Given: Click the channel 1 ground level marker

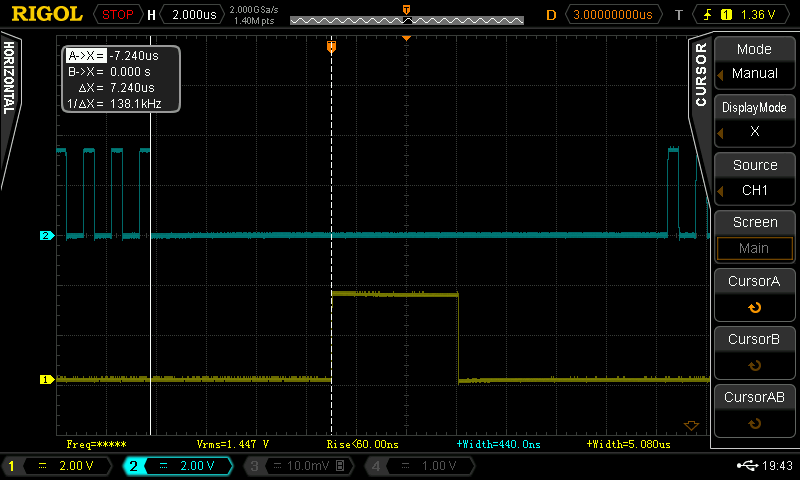Looking at the screenshot, I should 45,379.
